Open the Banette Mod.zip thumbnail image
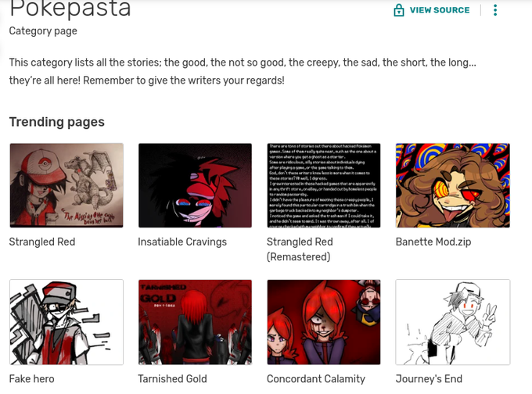This screenshot has height=394, width=532. [453, 185]
